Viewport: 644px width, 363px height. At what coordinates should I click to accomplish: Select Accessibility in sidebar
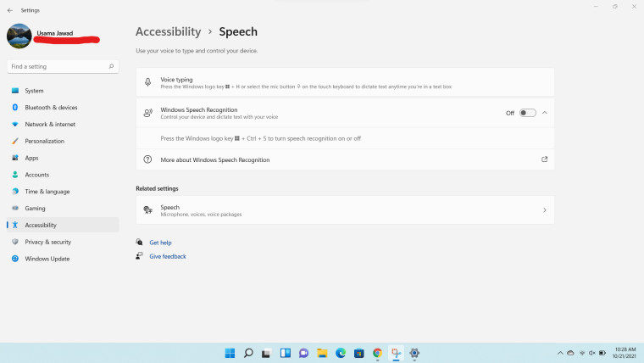click(63, 225)
